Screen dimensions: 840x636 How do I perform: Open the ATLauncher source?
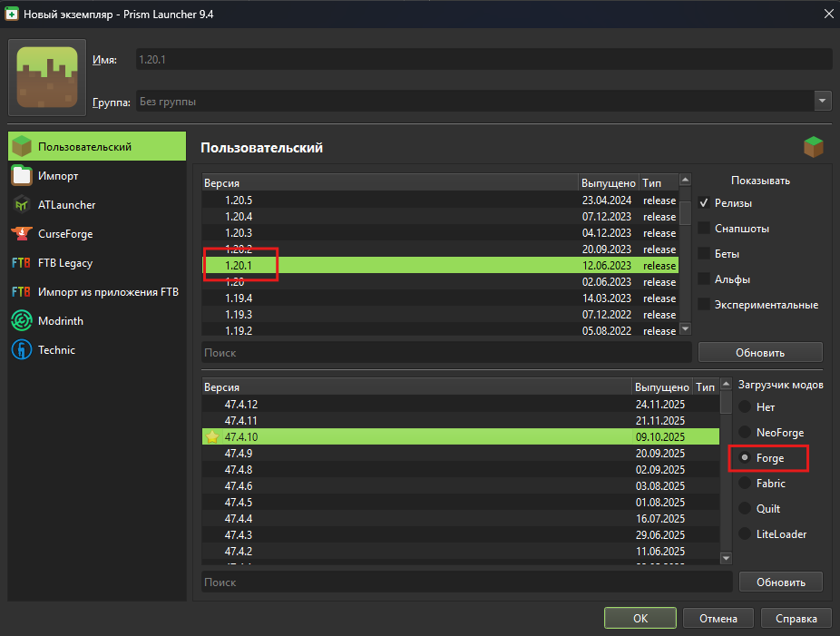click(x=97, y=205)
